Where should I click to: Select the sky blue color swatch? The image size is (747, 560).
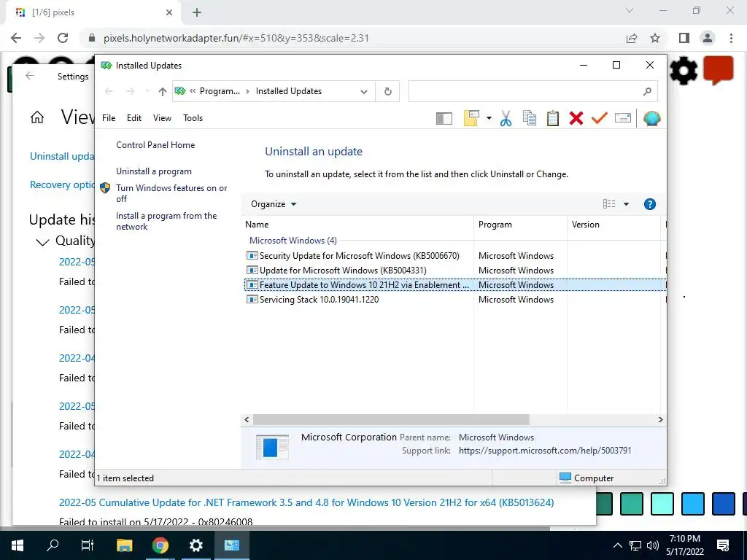coord(693,504)
